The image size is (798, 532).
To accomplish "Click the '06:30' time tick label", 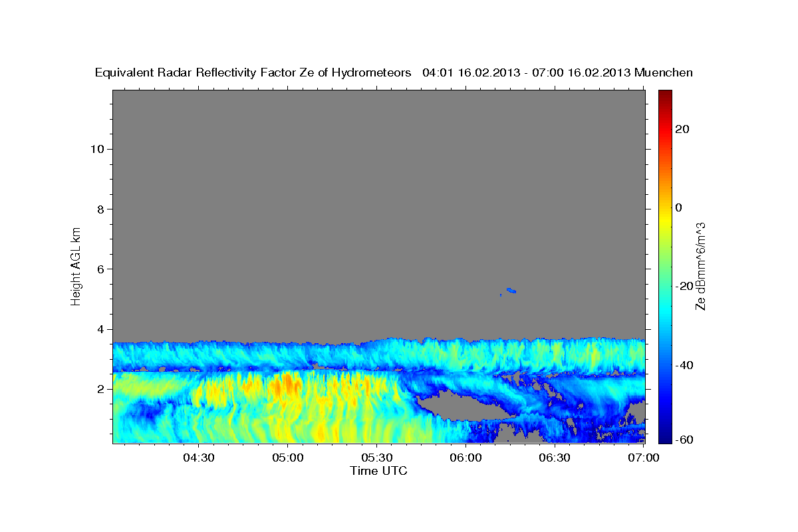I will point(555,458).
